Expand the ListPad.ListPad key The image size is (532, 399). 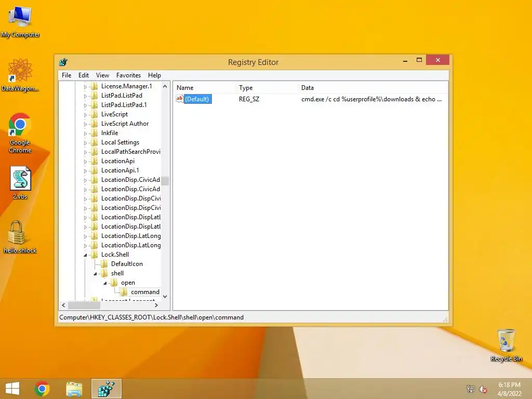[x=86, y=96]
